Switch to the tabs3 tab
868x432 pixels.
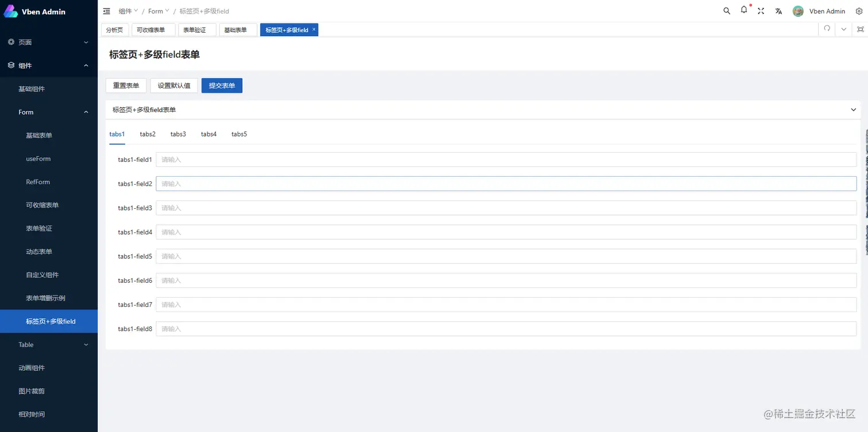coord(178,134)
